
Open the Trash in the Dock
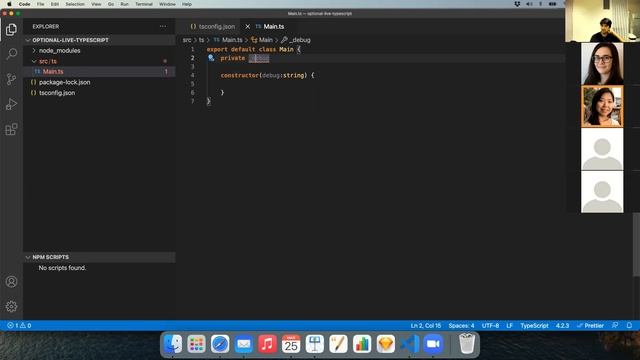467,344
